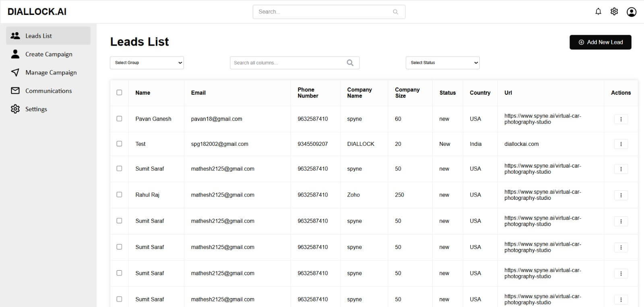Expand the Select Status dropdown
The image size is (644, 307).
pyautogui.click(x=443, y=62)
